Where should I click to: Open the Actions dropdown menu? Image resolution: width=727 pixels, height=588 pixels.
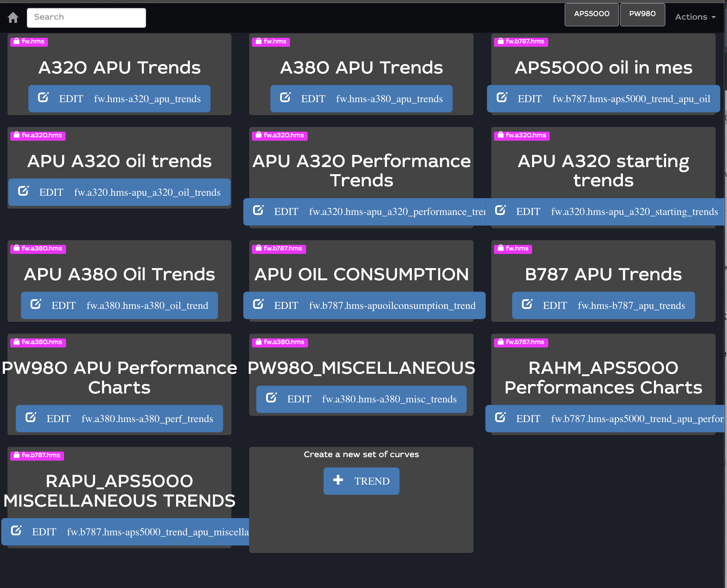tap(695, 17)
